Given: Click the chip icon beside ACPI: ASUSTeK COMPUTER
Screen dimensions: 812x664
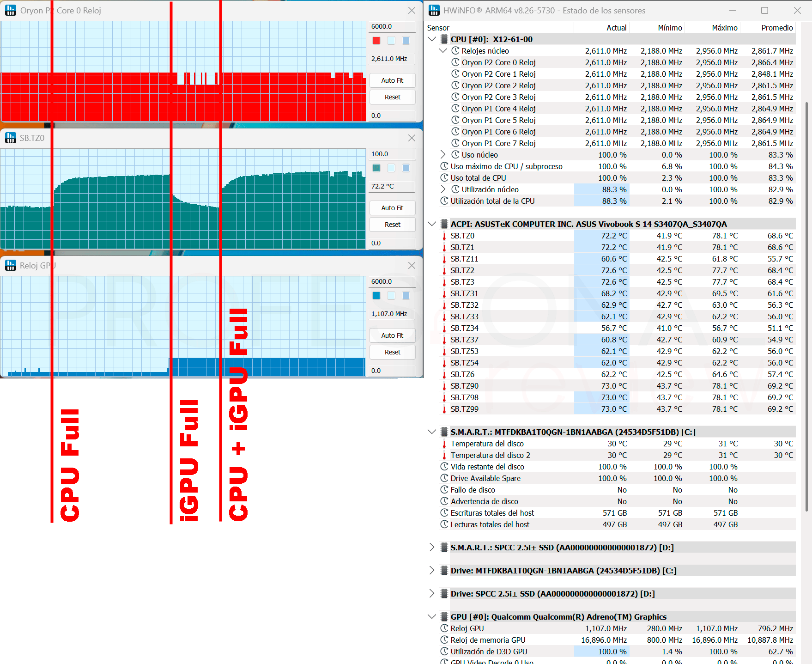Looking at the screenshot, I should coord(444,224).
